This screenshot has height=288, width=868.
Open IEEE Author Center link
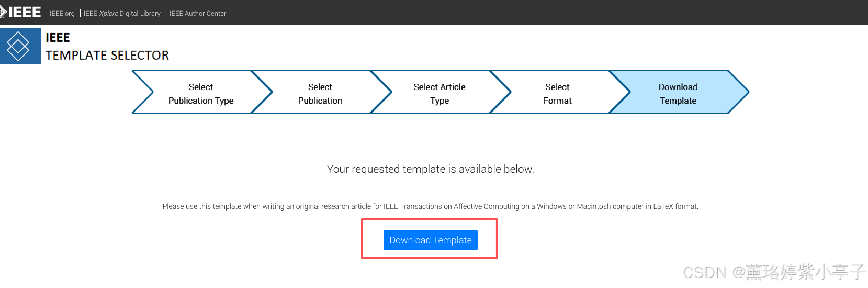[198, 14]
